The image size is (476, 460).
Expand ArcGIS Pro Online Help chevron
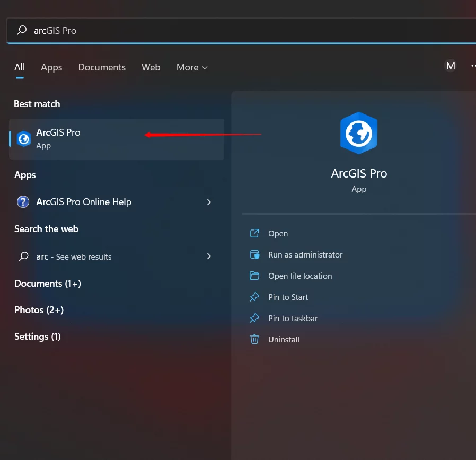pyautogui.click(x=209, y=202)
